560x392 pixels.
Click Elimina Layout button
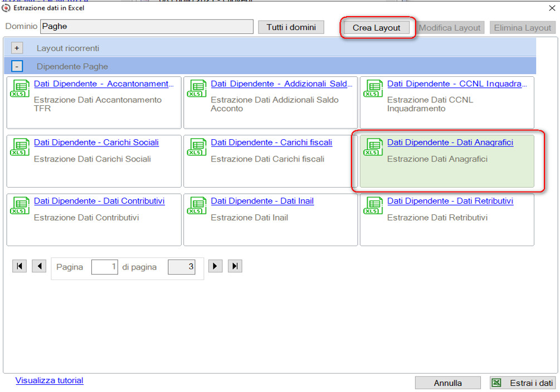pyautogui.click(x=523, y=27)
